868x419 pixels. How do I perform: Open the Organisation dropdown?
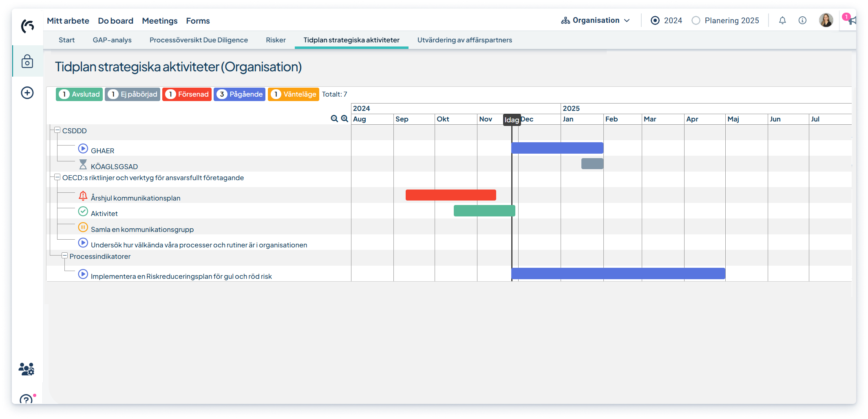[595, 20]
